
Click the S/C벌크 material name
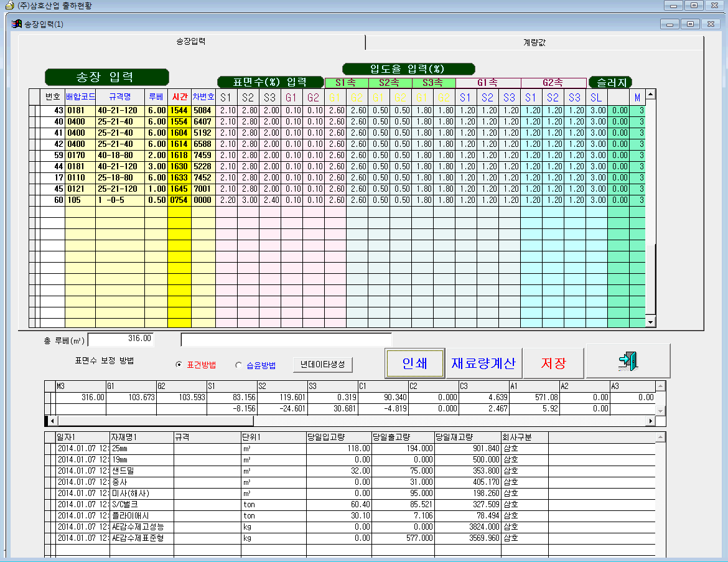142,504
